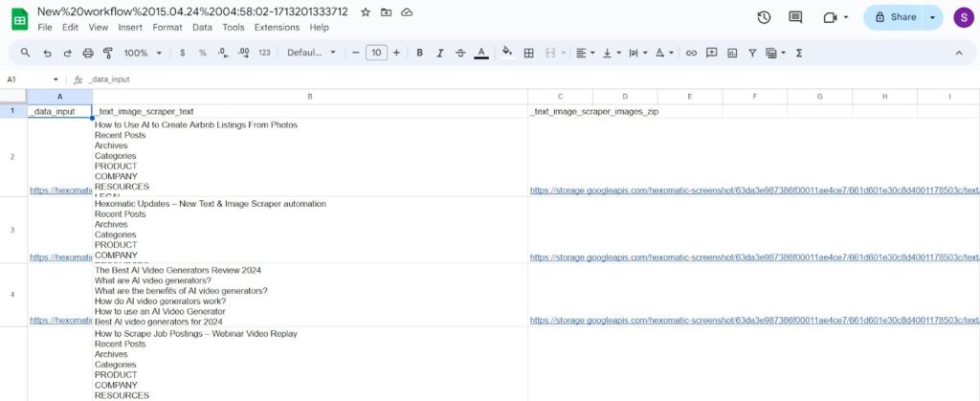Click the search menus magnifier
The width and height of the screenshot is (980, 401).
coord(26,53)
